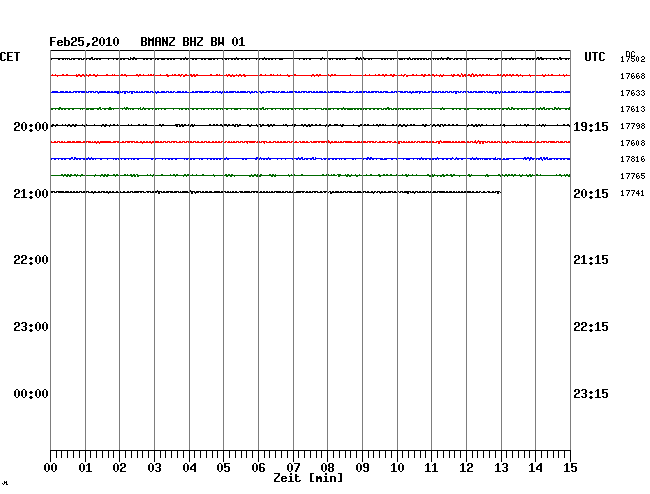Click minute tick label '05'
Viewport: 650px width, 494px height.
click(x=223, y=468)
